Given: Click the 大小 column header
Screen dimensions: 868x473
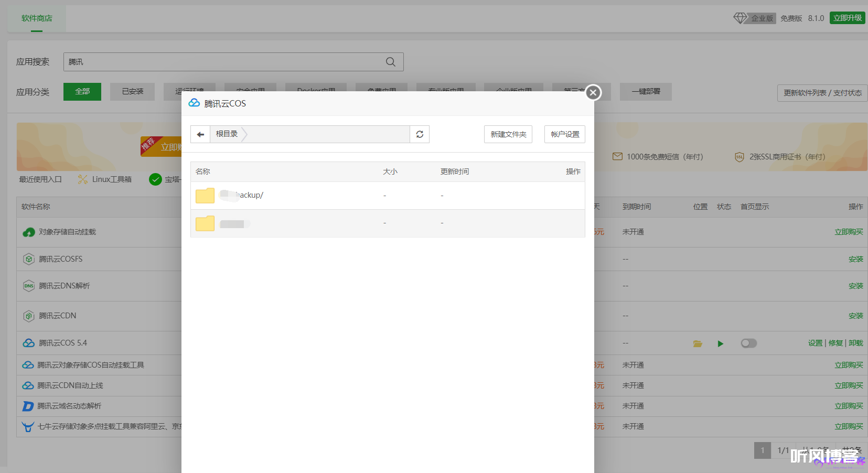Looking at the screenshot, I should [390, 171].
